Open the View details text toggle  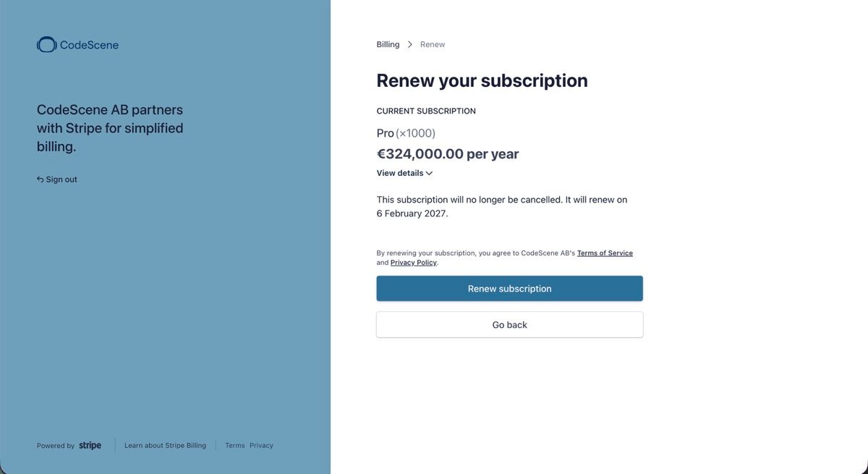400,173
